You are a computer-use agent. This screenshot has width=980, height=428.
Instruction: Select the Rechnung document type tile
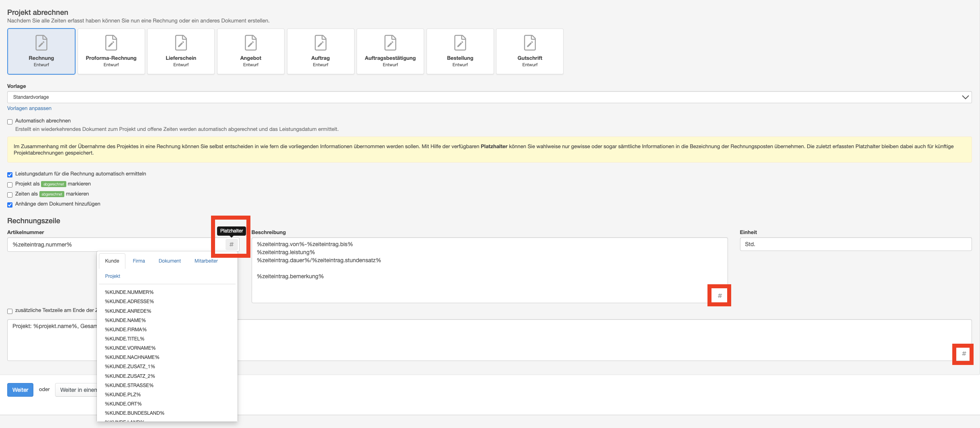pos(41,51)
